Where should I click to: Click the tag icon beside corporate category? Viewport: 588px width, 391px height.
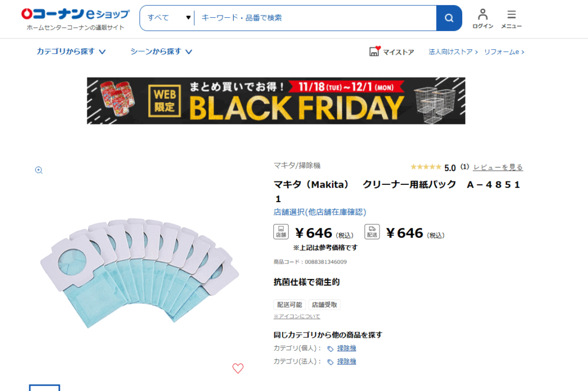tap(330, 362)
